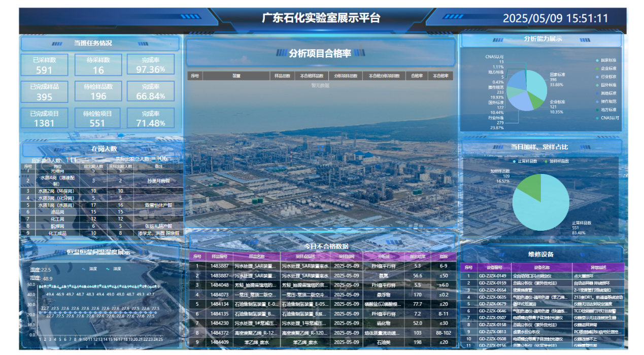644x355 pixels.
Task: Click the 操作规范 legend dot
Action: point(597,101)
